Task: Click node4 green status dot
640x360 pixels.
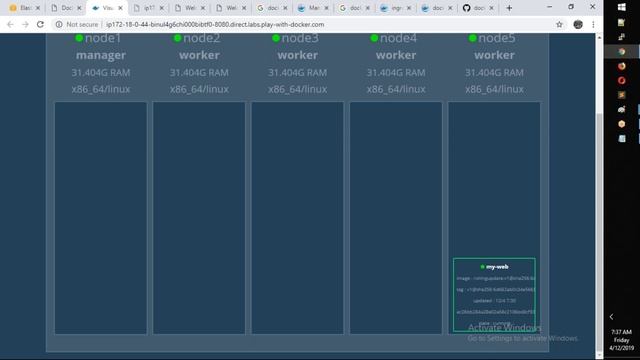Action: (374, 38)
